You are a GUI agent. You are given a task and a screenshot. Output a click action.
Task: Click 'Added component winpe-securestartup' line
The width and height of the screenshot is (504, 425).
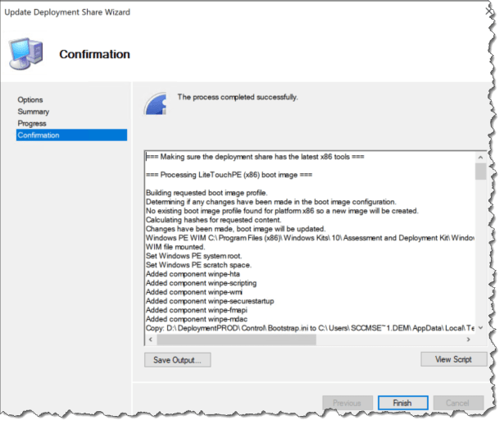tap(210, 301)
